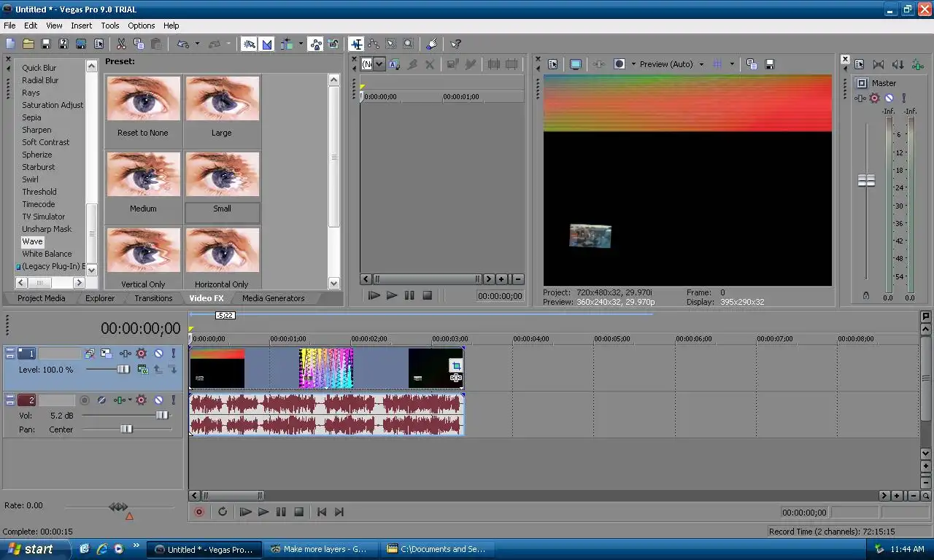Screen dimensions: 934x560
Task: Stop timeline playback
Action: (x=298, y=512)
